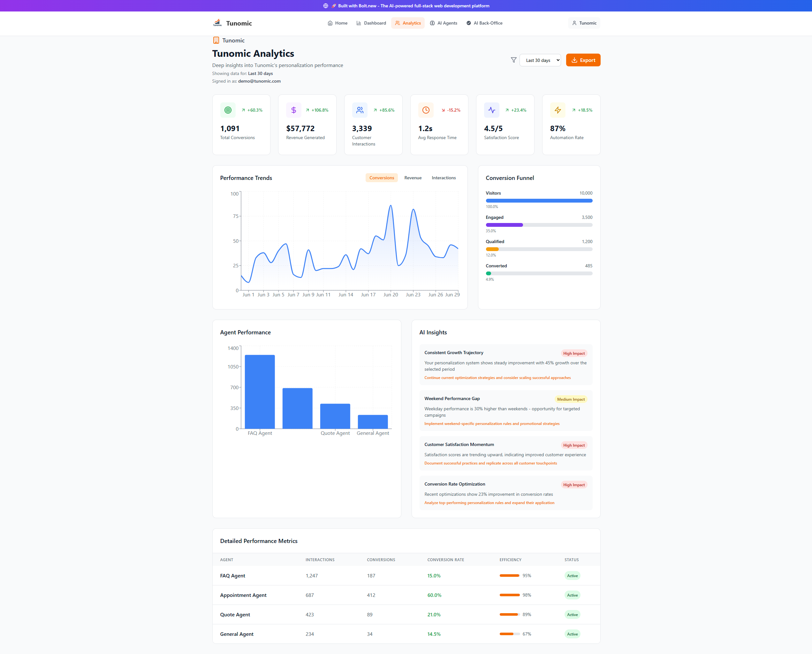Click the Tunomic logo icon
Screen dimensions: 812x654
pyautogui.click(x=217, y=23)
